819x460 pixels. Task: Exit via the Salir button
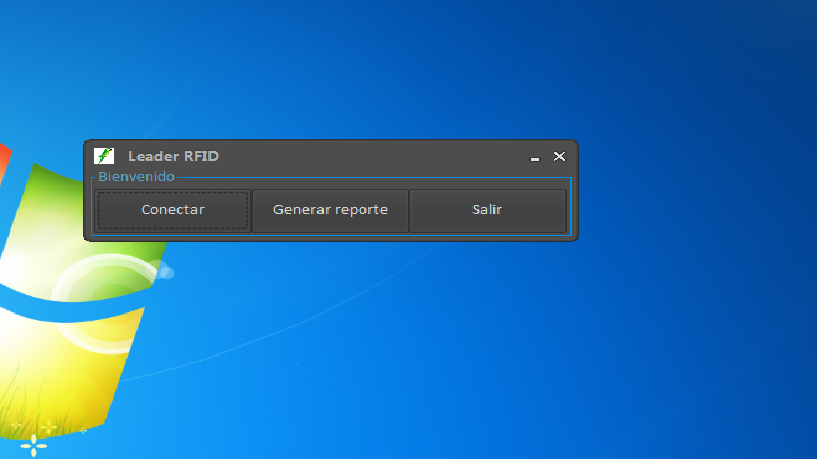(x=487, y=210)
